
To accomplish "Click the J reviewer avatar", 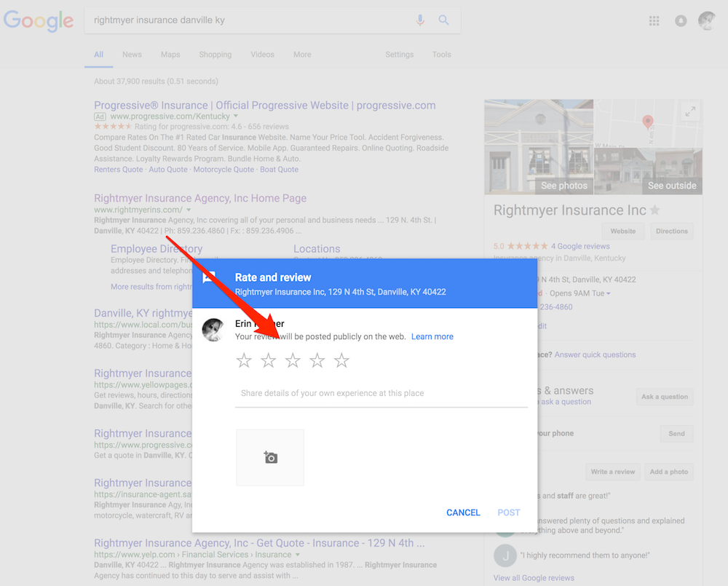I will (x=505, y=555).
